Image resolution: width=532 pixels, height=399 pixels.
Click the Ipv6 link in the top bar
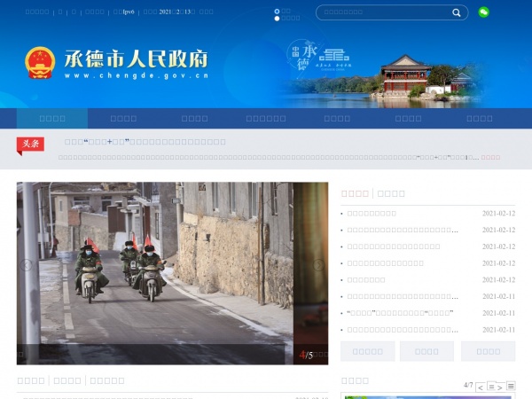pos(124,12)
